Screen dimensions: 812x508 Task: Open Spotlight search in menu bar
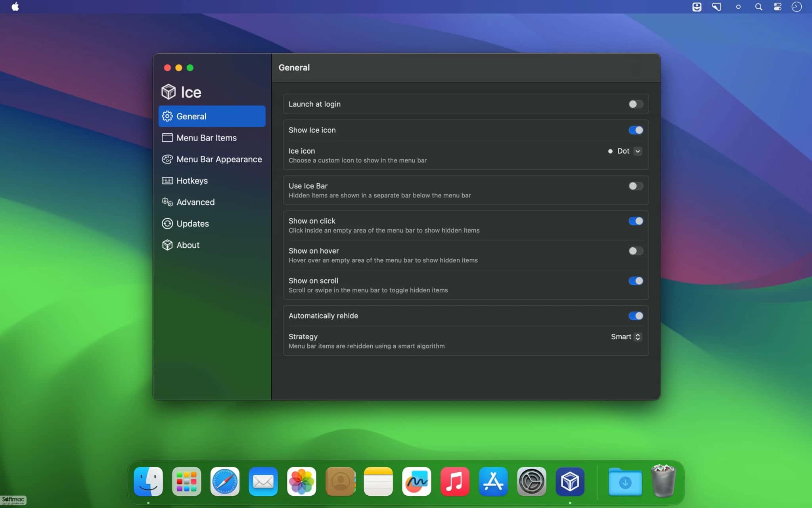coord(758,7)
